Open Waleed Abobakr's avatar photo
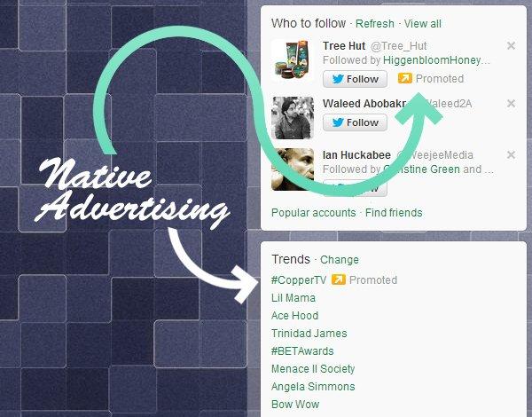The width and height of the screenshot is (532, 417). 293,118
